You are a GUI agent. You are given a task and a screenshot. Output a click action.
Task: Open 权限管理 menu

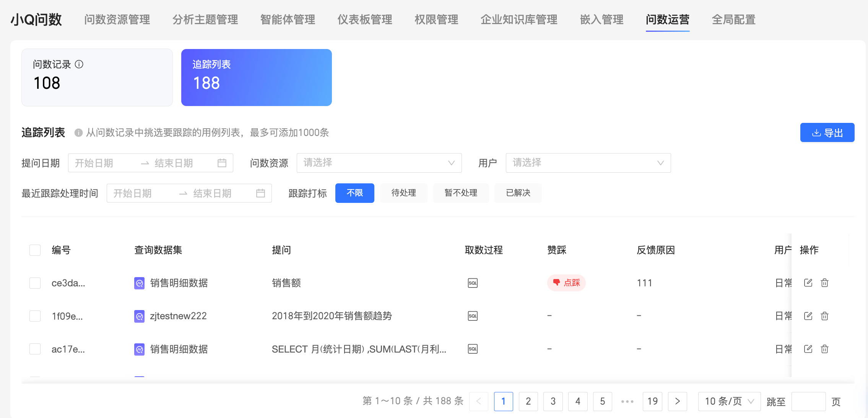click(x=437, y=20)
